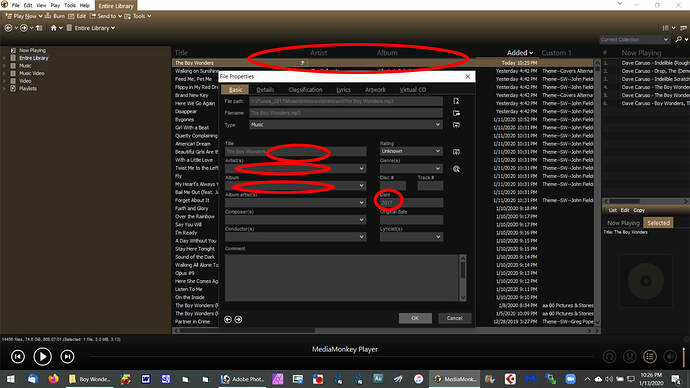This screenshot has width=690, height=388.
Task: Click the browse file path icon
Action: click(x=456, y=101)
